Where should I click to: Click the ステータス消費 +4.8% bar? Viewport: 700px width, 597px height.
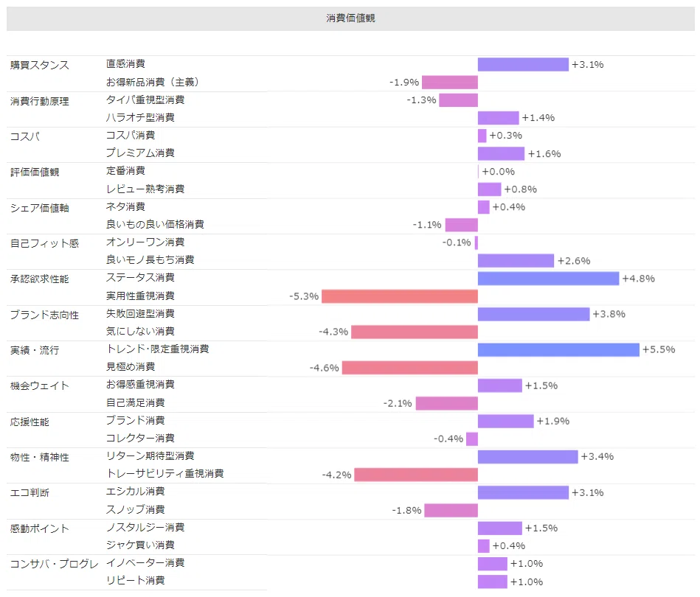pyautogui.click(x=548, y=279)
